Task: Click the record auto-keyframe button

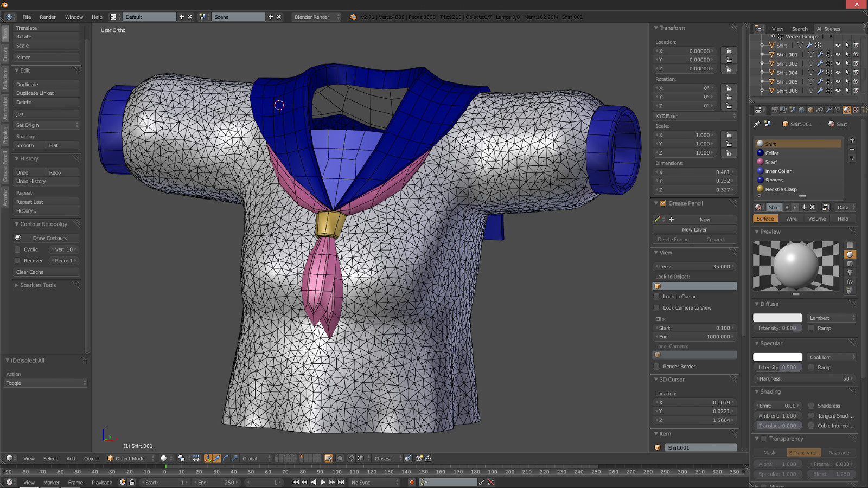Action: (x=412, y=482)
